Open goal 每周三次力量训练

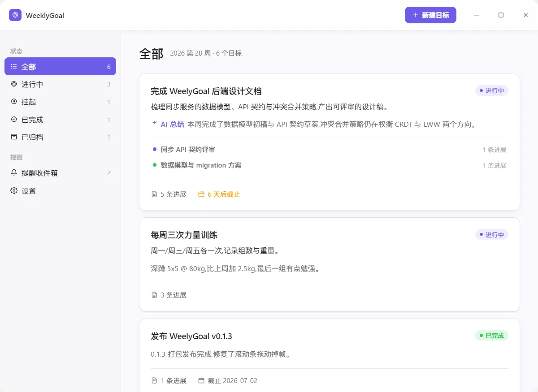pos(184,235)
